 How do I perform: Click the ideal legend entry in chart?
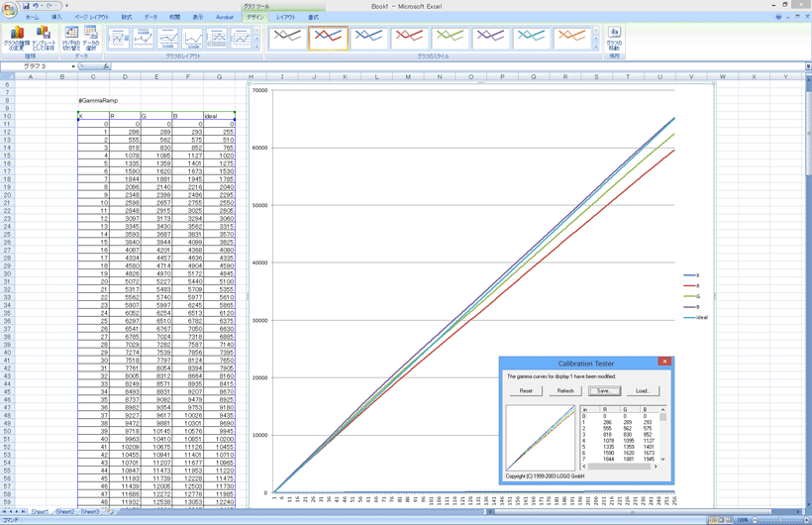[x=695, y=317]
